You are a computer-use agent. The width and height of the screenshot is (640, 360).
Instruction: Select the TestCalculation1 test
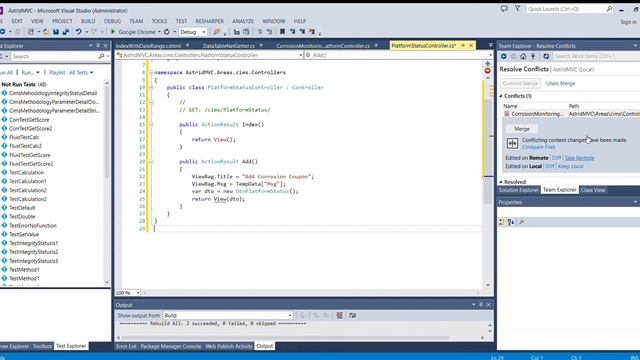(x=28, y=181)
